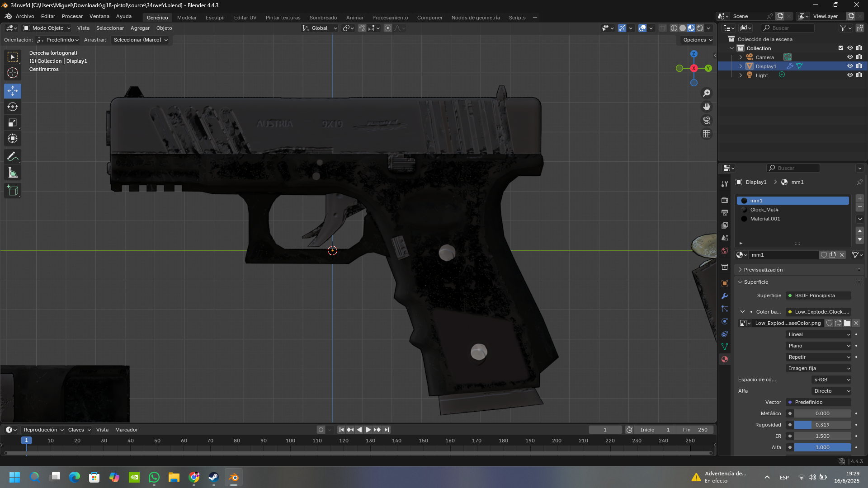Expand the Display1 tree item
Screen dimensions: 868x488
(741, 66)
